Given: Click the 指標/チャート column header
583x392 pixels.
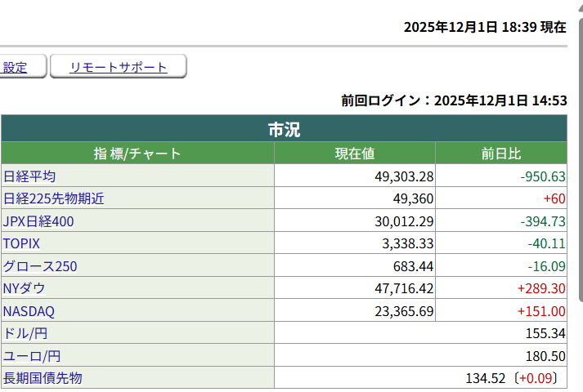Looking at the screenshot, I should tap(137, 154).
